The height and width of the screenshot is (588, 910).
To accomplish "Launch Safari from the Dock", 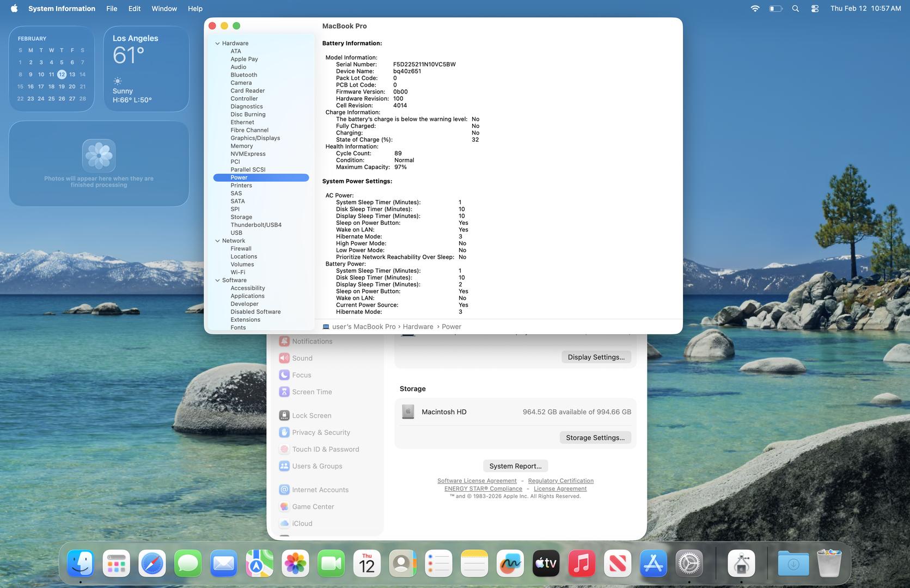I will (152, 563).
